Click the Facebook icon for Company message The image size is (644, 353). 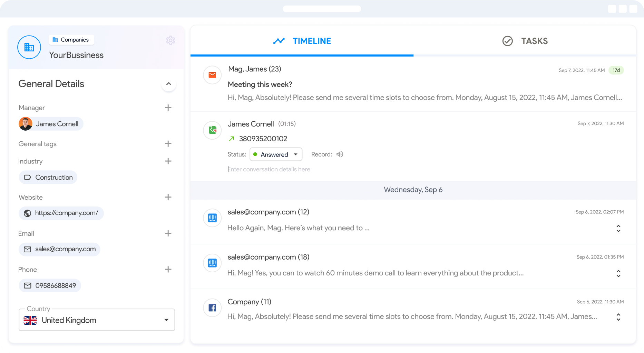(212, 308)
